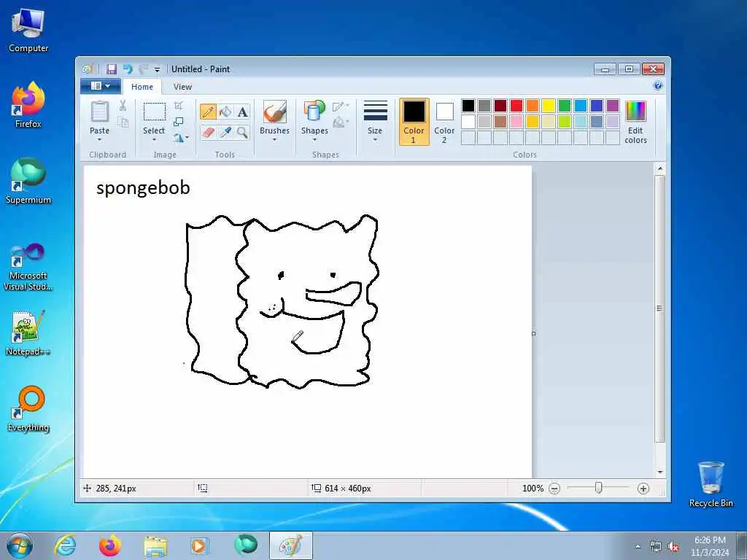Open Edit colors dialog

pos(635,122)
